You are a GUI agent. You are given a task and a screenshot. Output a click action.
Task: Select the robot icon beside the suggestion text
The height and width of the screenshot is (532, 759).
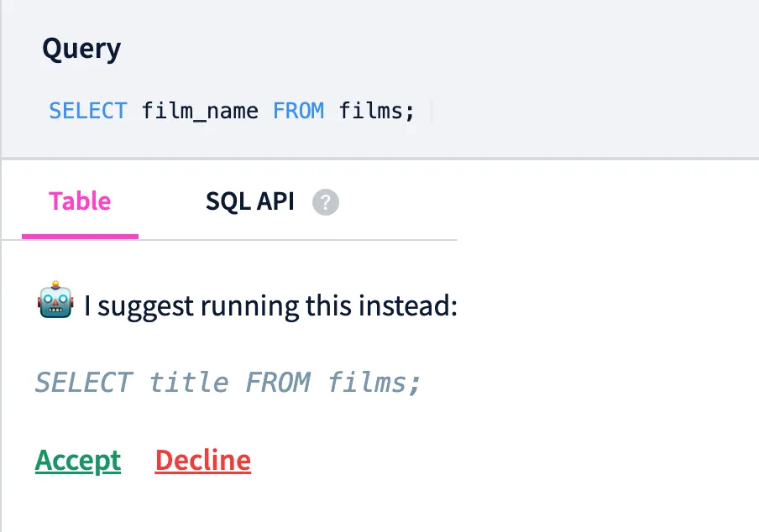(57, 304)
